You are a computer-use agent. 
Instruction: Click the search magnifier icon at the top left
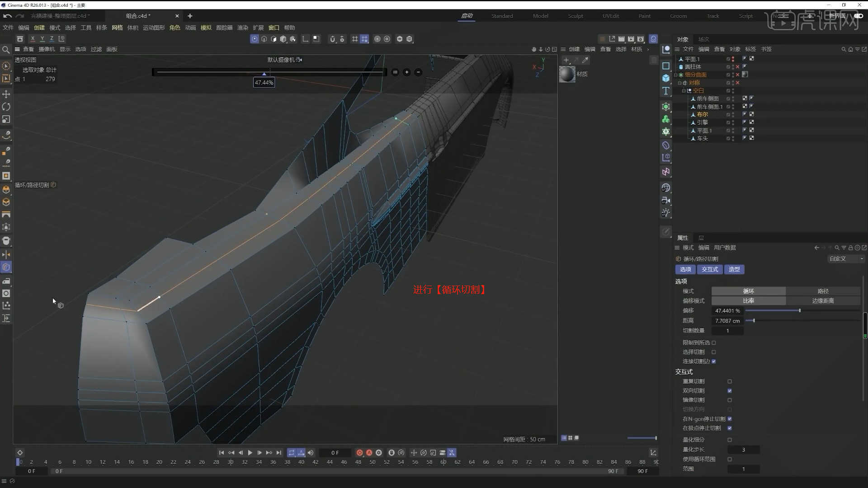click(x=6, y=50)
